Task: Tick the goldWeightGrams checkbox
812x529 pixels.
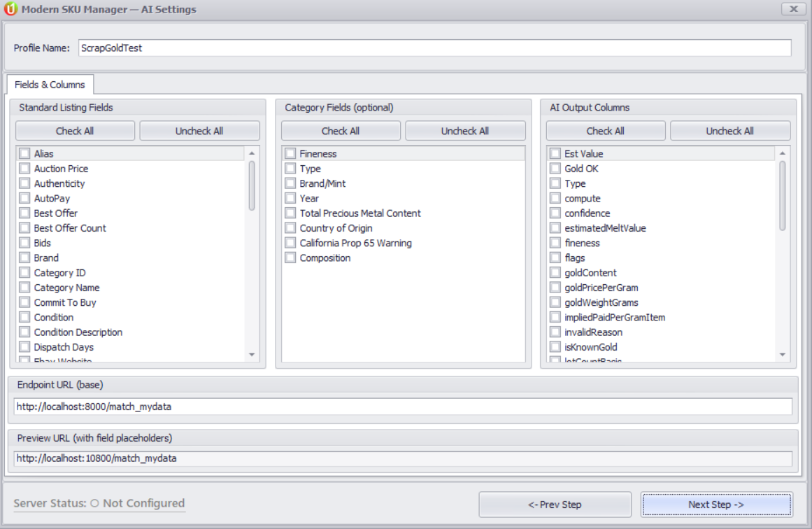Action: point(555,302)
